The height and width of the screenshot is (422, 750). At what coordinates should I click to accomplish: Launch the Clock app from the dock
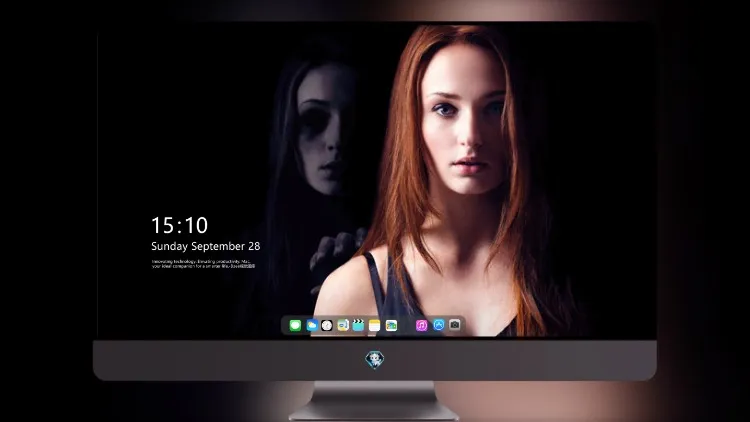[x=327, y=326]
